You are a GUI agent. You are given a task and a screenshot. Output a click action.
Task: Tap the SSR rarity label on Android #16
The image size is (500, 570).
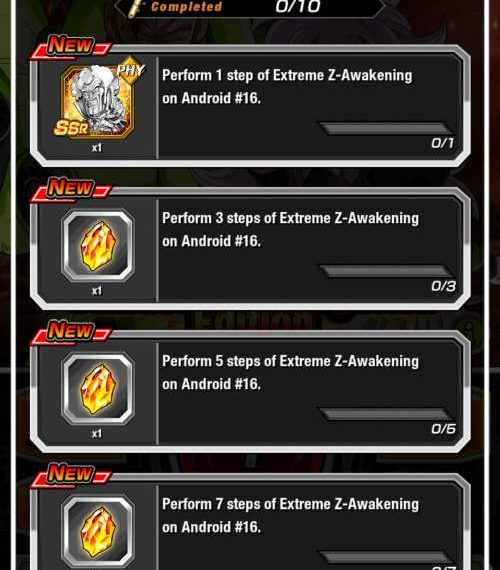(71, 128)
